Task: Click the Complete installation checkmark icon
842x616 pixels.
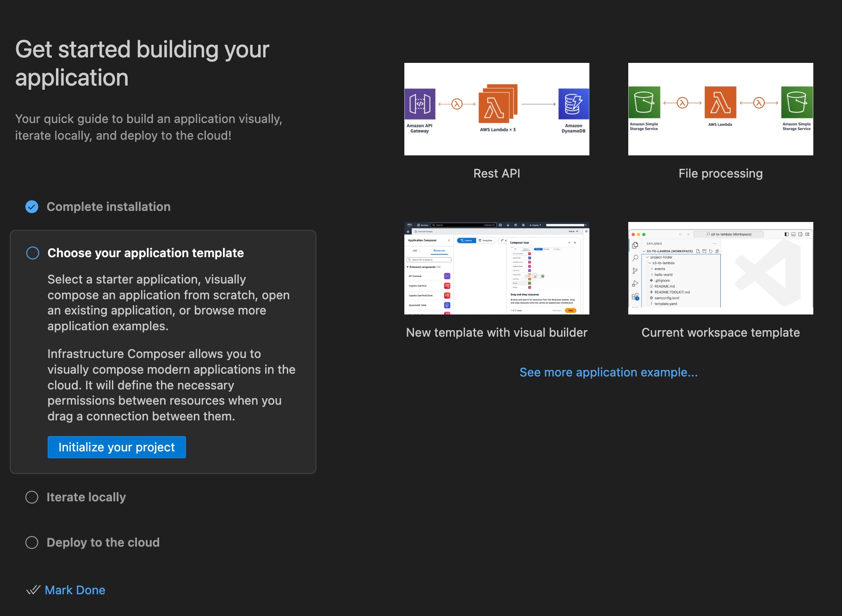Action: (x=31, y=207)
